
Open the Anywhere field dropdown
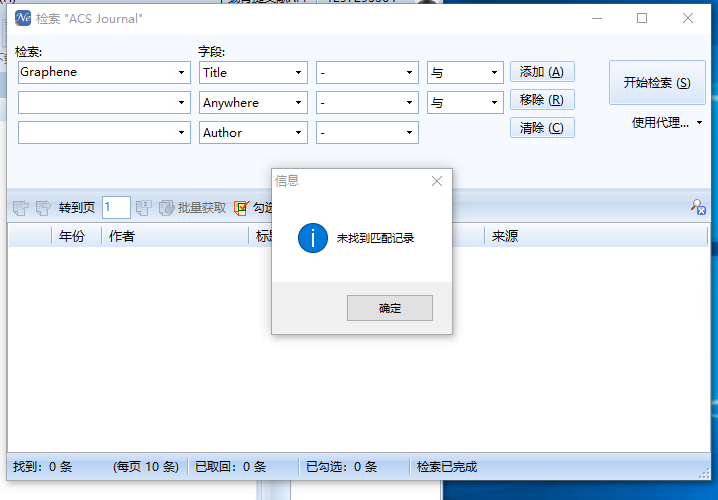[299, 103]
